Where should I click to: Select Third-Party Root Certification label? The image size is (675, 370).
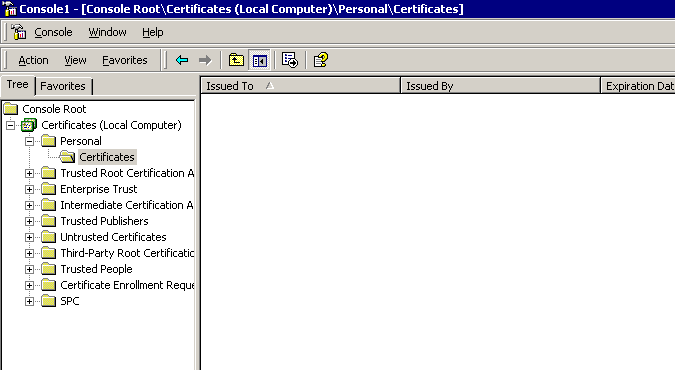[127, 253]
